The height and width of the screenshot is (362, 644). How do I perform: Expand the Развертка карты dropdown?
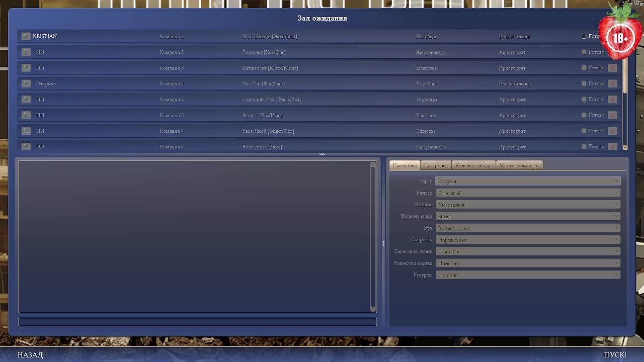tap(528, 263)
